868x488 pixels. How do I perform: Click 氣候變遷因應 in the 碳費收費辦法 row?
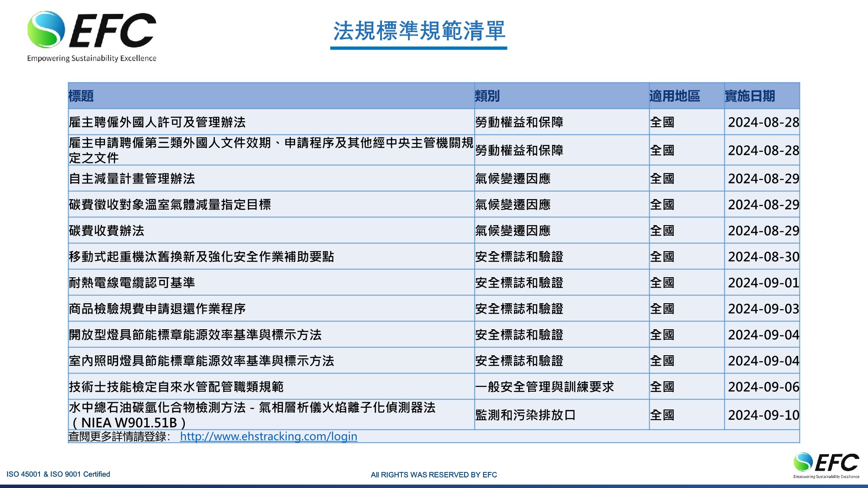[x=513, y=230]
